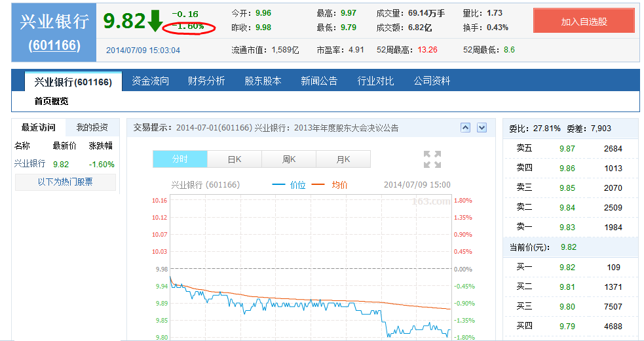Click the chart axis label 10.16

pos(159,200)
